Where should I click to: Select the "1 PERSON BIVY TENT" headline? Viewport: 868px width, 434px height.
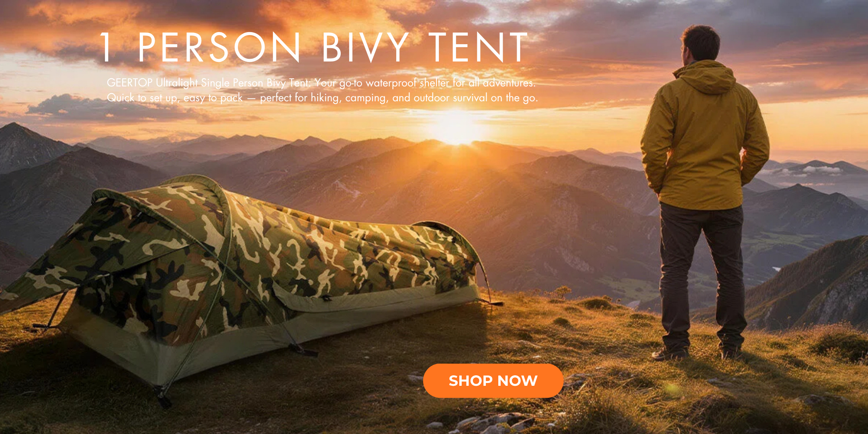tap(314, 47)
